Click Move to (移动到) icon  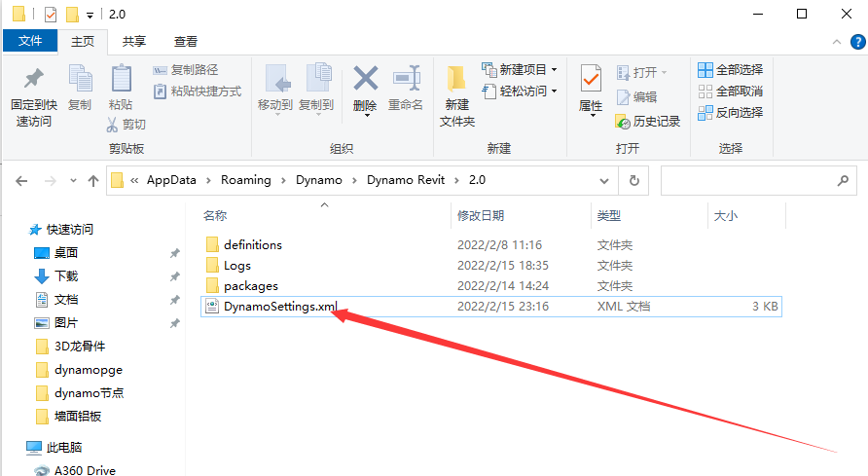click(277, 79)
